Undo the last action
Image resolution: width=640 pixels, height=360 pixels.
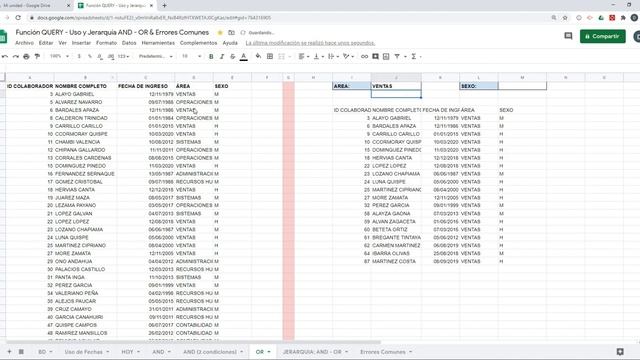5,56
